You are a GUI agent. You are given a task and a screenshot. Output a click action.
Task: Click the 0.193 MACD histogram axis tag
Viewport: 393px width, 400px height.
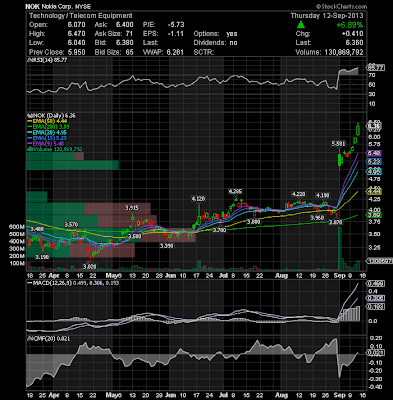(375, 306)
